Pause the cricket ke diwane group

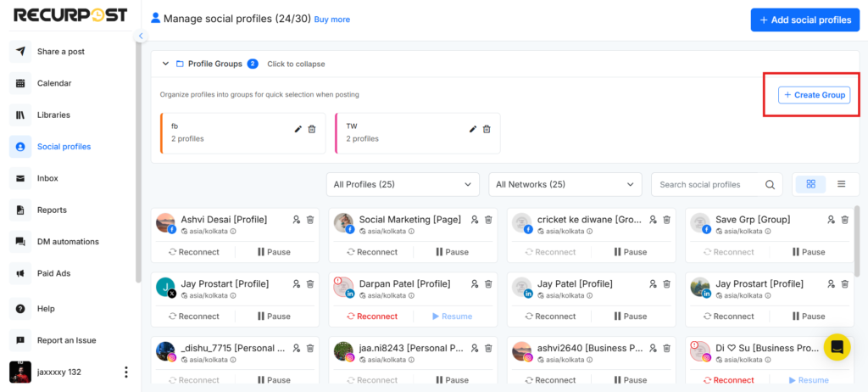tap(631, 252)
